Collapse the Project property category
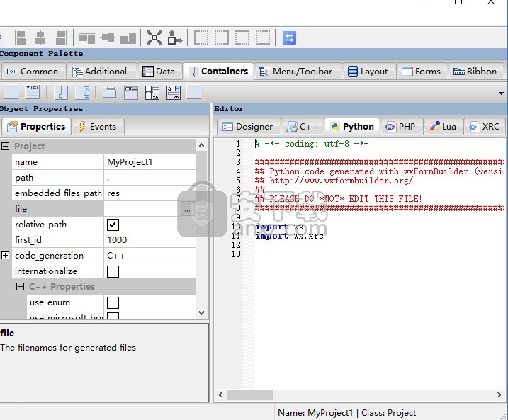Viewport: 508px width, 420px height. (x=5, y=146)
